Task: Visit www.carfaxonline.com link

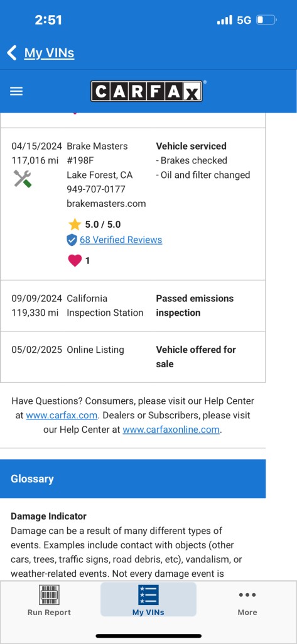Action: pos(171,430)
